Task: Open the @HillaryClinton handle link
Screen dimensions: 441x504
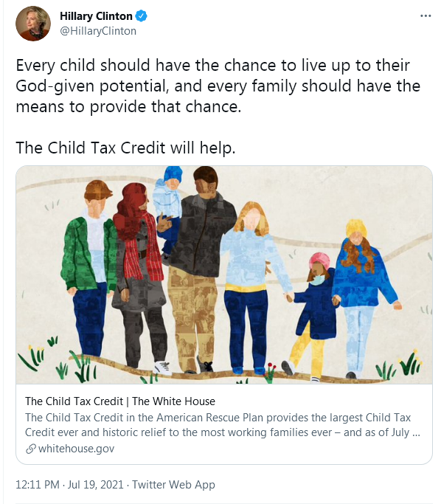Action: 98,31
